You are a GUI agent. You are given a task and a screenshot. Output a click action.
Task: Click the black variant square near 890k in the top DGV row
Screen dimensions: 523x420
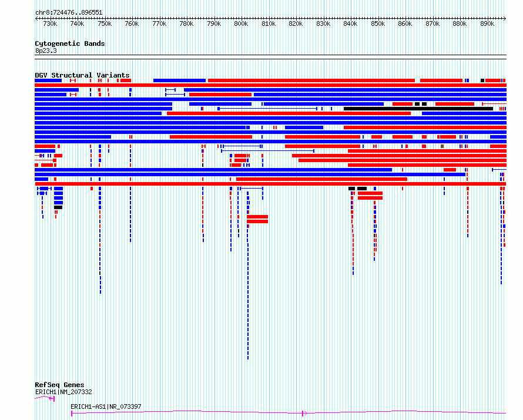[482, 80]
